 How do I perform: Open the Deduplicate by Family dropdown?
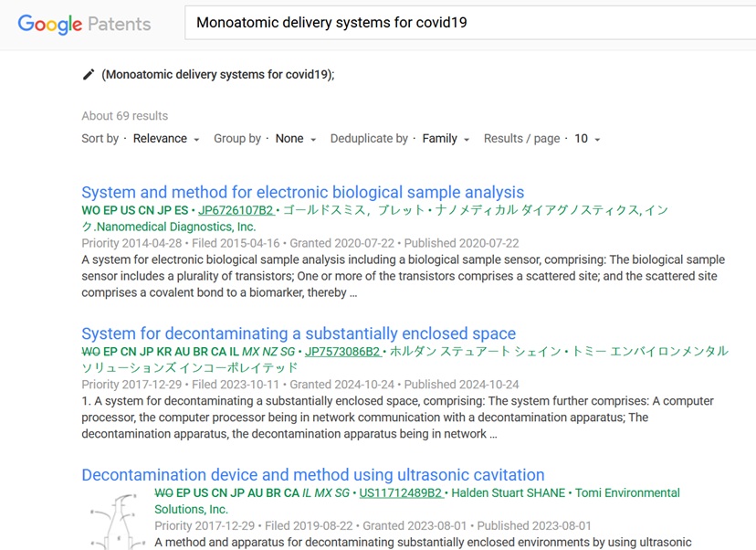(x=446, y=139)
